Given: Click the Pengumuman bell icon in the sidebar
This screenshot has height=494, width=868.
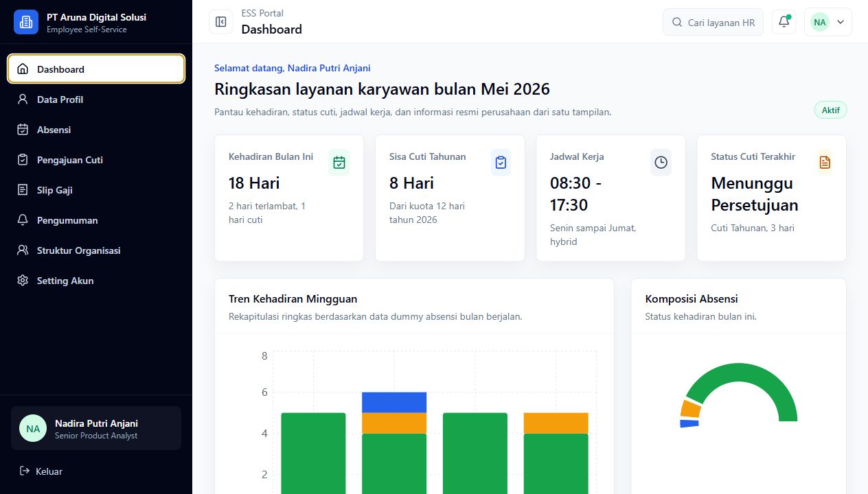Looking at the screenshot, I should coord(23,220).
